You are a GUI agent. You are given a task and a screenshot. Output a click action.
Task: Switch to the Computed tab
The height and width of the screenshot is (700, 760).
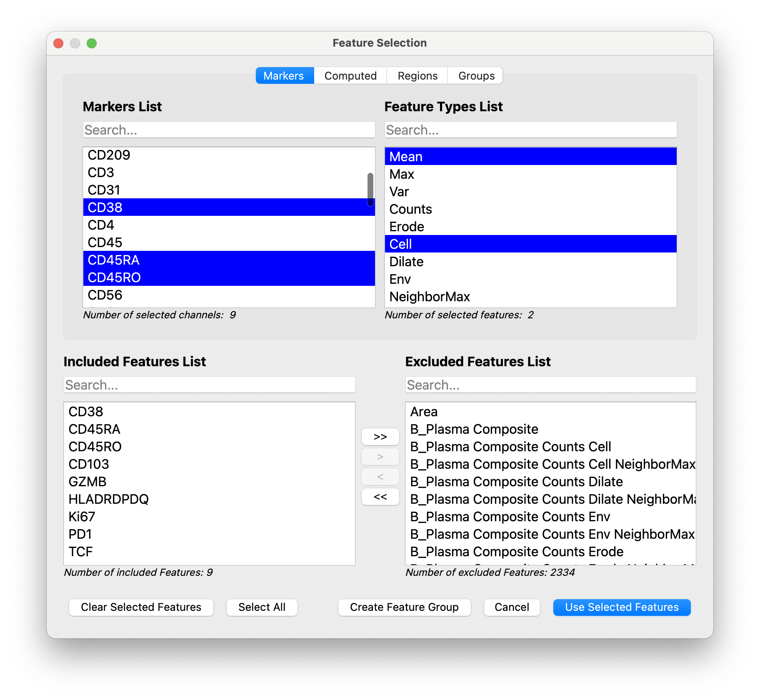coord(350,75)
